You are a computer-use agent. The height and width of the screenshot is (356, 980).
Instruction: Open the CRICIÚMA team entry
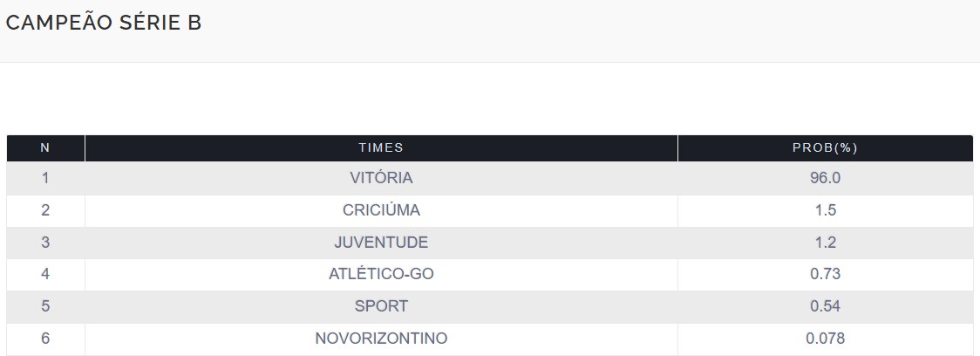pyautogui.click(x=381, y=210)
